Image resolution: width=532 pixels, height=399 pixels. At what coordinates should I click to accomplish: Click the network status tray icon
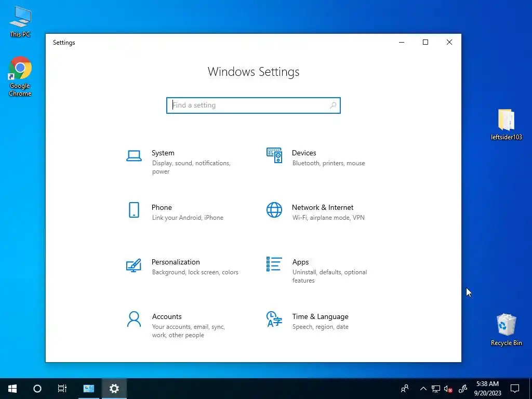(436, 389)
